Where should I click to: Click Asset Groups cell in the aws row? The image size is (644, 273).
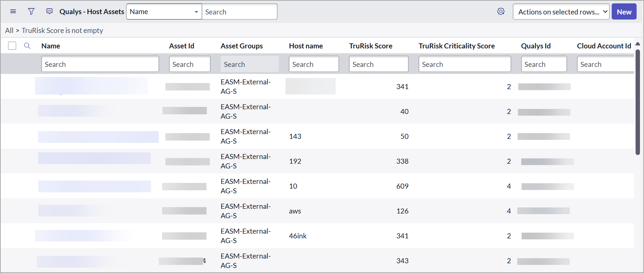click(245, 211)
